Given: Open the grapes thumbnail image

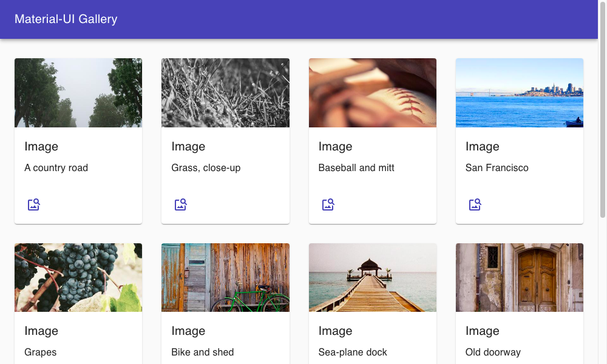Looking at the screenshot, I should (78, 277).
